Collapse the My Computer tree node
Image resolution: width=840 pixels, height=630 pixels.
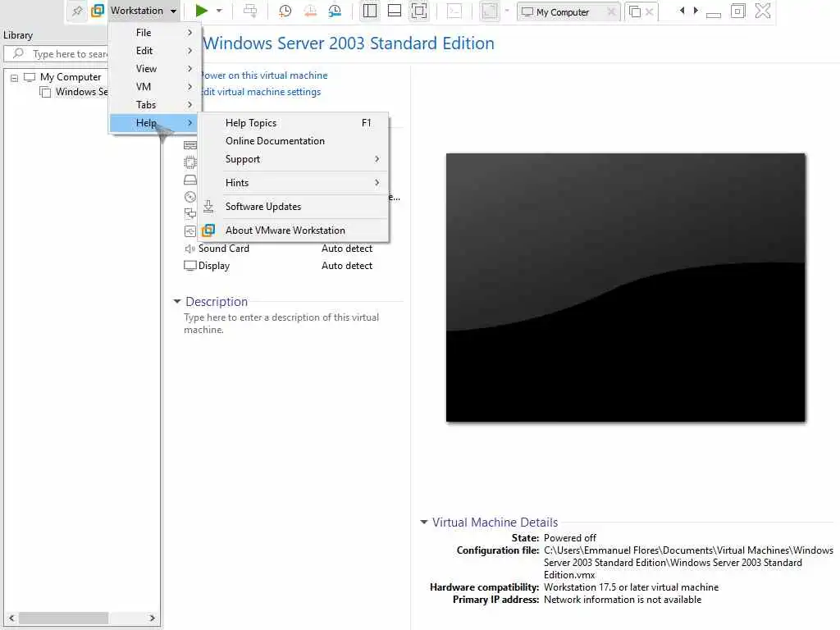pyautogui.click(x=15, y=78)
